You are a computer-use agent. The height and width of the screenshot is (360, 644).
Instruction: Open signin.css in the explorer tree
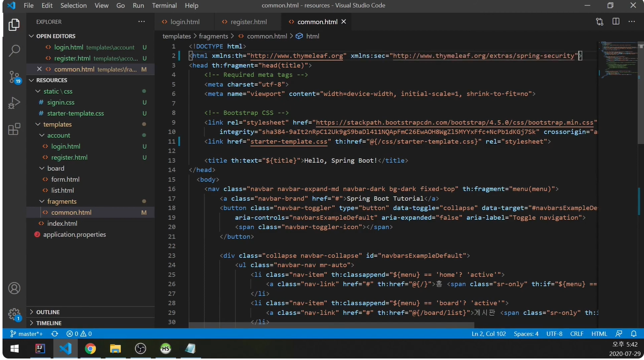point(61,102)
